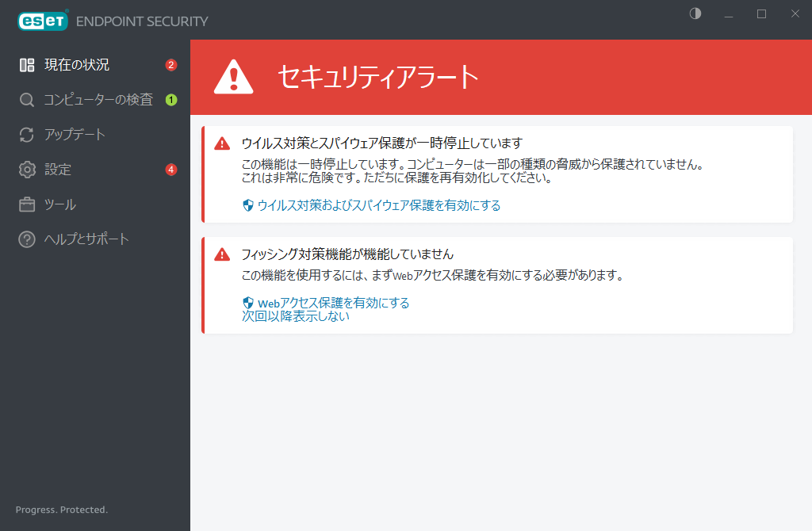812x531 pixels.
Task: Click the warning triangle in セキュリティアラート banner
Action: pyautogui.click(x=234, y=77)
